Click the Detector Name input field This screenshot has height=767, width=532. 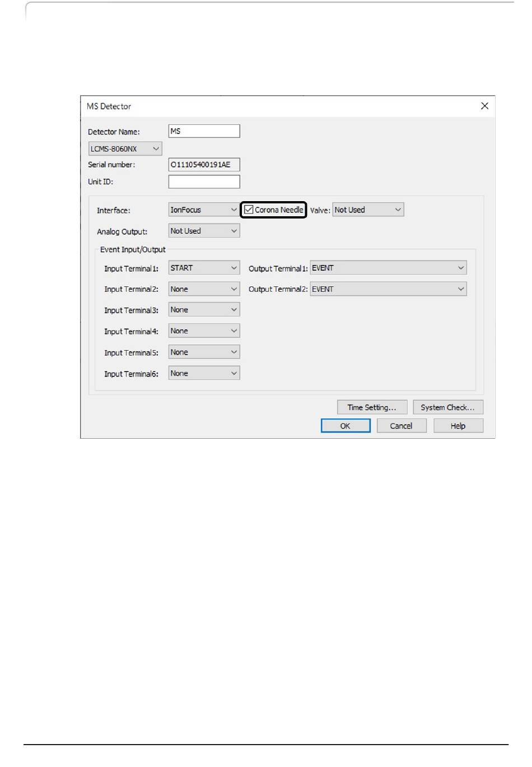coord(204,131)
